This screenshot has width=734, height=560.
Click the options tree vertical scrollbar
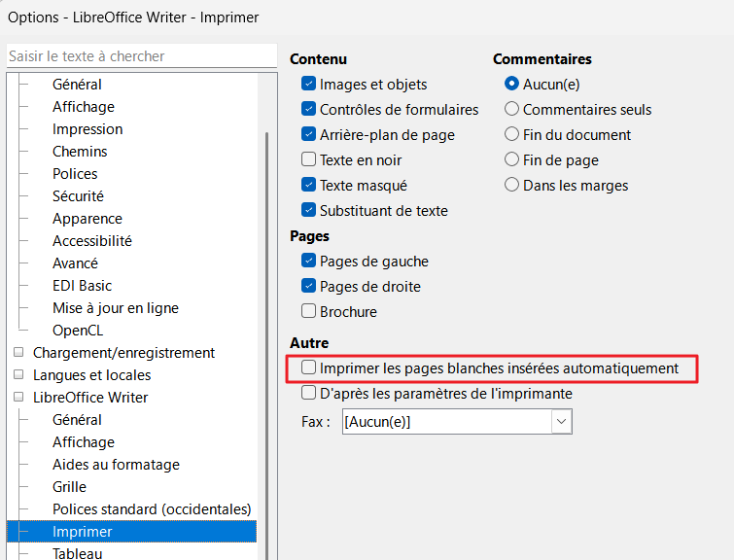(266, 346)
